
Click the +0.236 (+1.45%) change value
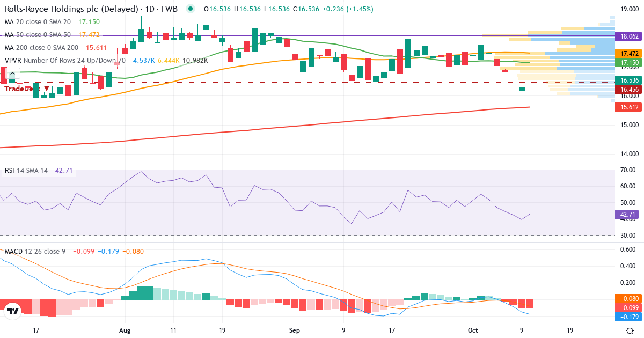pyautogui.click(x=348, y=9)
